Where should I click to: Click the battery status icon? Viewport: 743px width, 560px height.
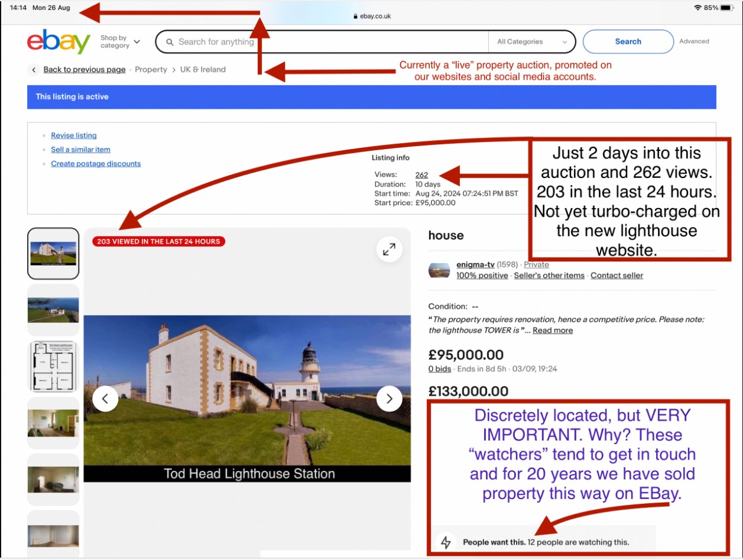point(727,8)
